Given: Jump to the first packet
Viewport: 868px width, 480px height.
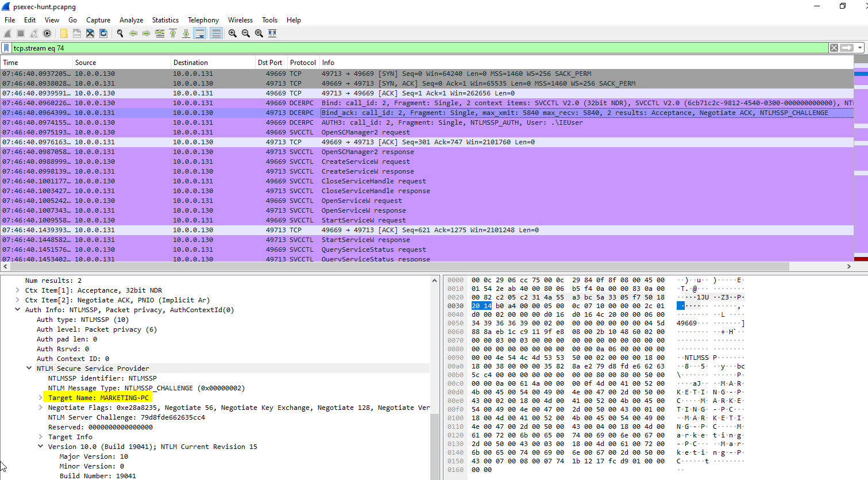Looking at the screenshot, I should (173, 33).
